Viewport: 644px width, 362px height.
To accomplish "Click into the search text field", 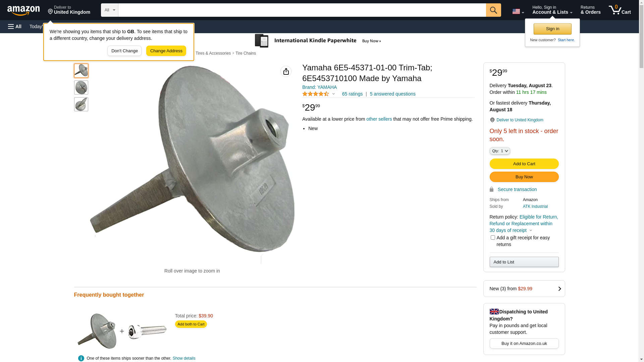I will coord(302,10).
